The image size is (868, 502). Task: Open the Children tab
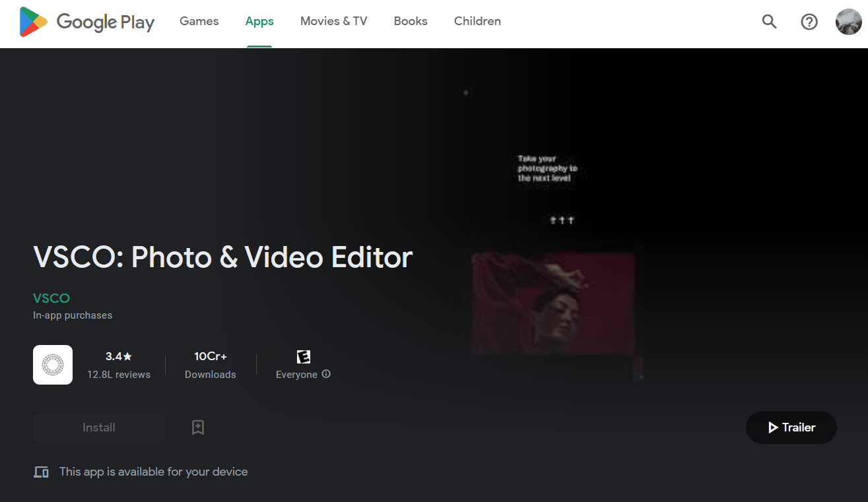click(x=477, y=22)
